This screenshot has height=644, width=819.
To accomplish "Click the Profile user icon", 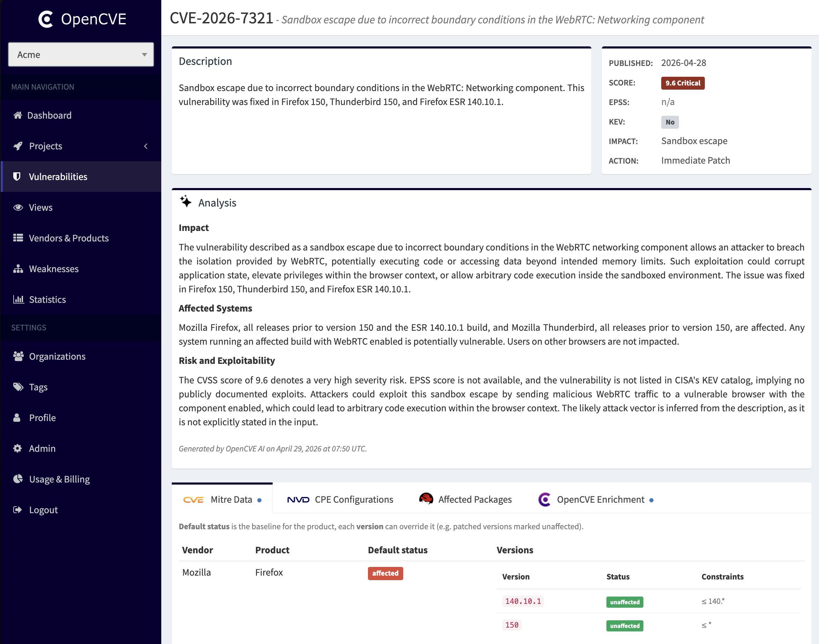I will (x=17, y=417).
